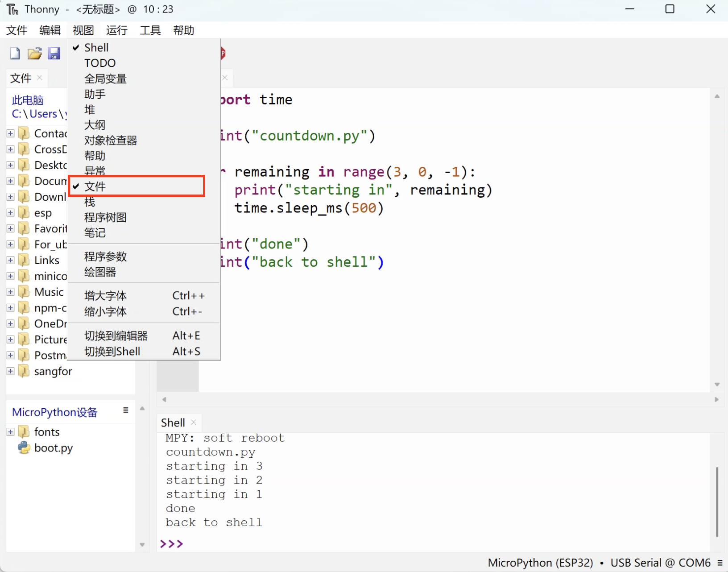Expand the fonts folder on device
Image resolution: width=728 pixels, height=572 pixels.
click(x=11, y=432)
